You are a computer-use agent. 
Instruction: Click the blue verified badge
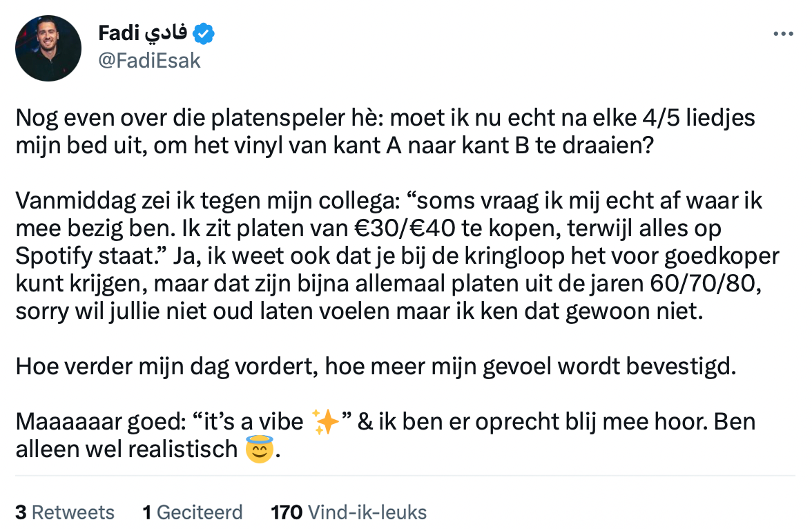click(x=205, y=32)
